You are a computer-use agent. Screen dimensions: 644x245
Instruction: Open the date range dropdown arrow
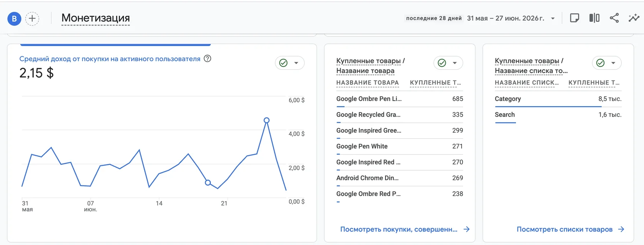[x=553, y=18]
